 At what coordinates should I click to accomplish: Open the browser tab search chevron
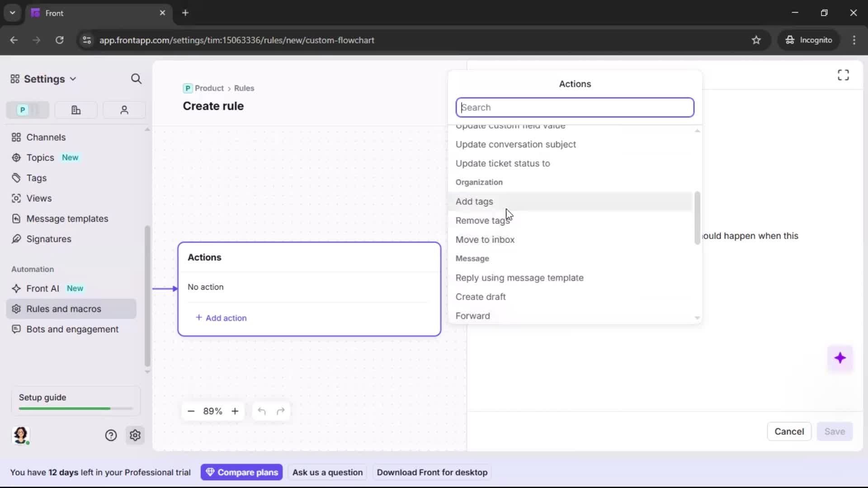(12, 13)
